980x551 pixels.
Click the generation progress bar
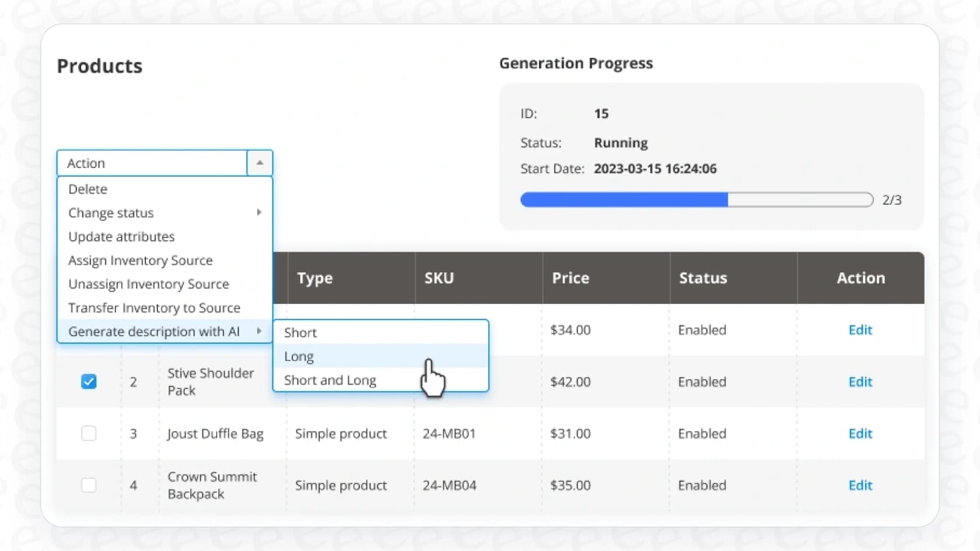tap(697, 200)
